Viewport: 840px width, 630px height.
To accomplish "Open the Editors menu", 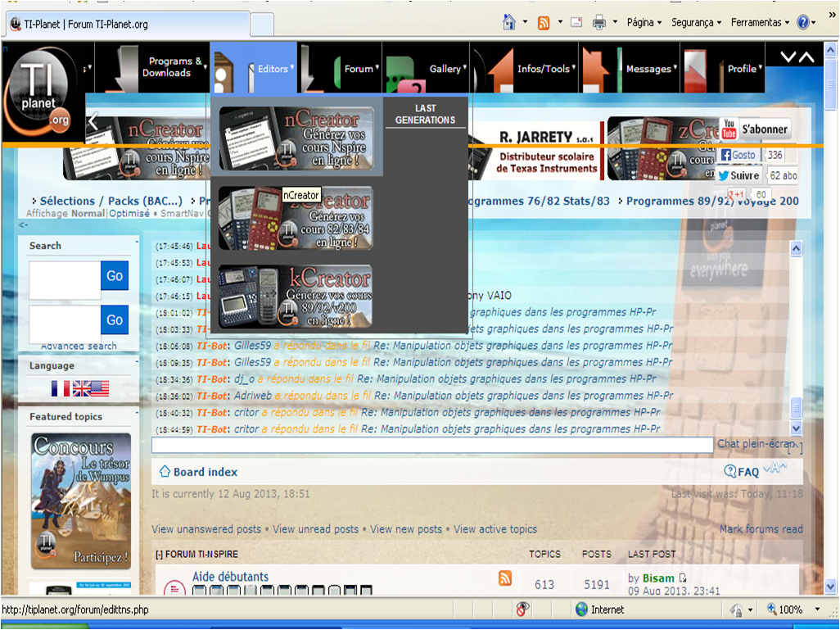I will (254, 68).
